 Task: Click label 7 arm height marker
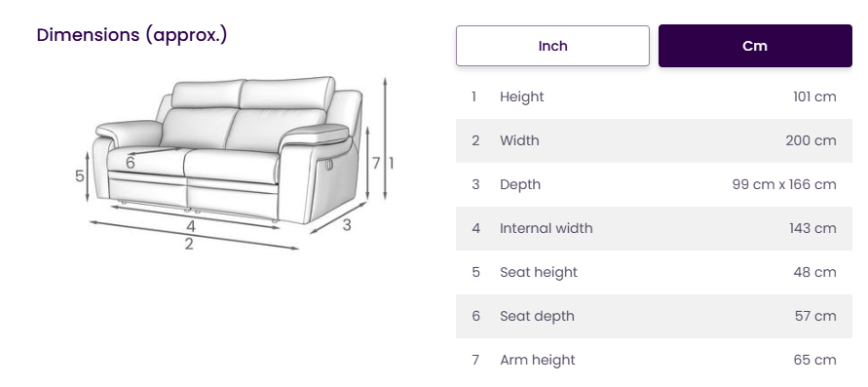376,164
